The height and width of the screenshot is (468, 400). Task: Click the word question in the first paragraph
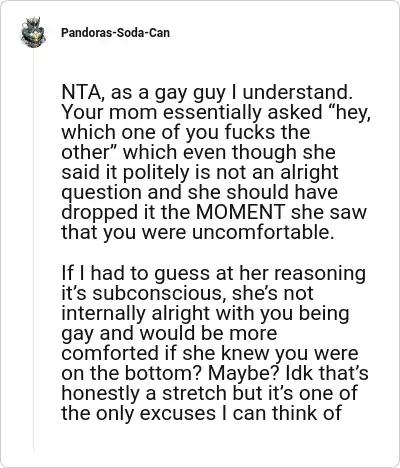102,193
